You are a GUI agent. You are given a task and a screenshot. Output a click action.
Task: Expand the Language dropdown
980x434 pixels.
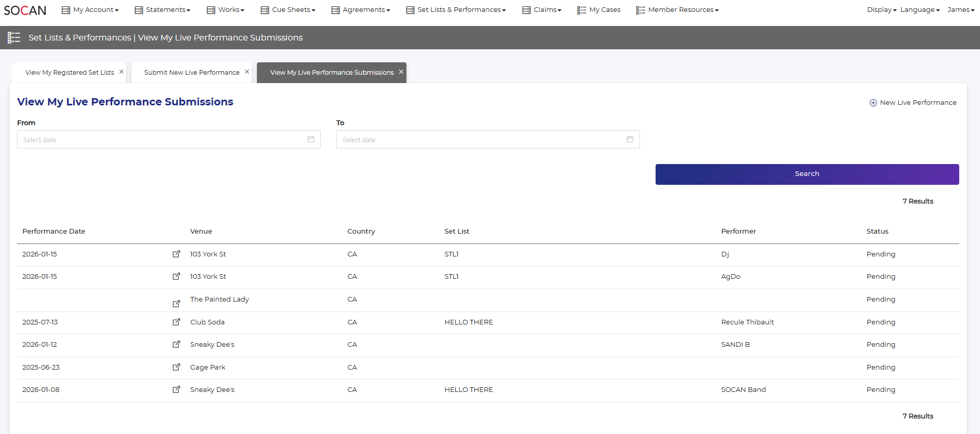pyautogui.click(x=920, y=10)
